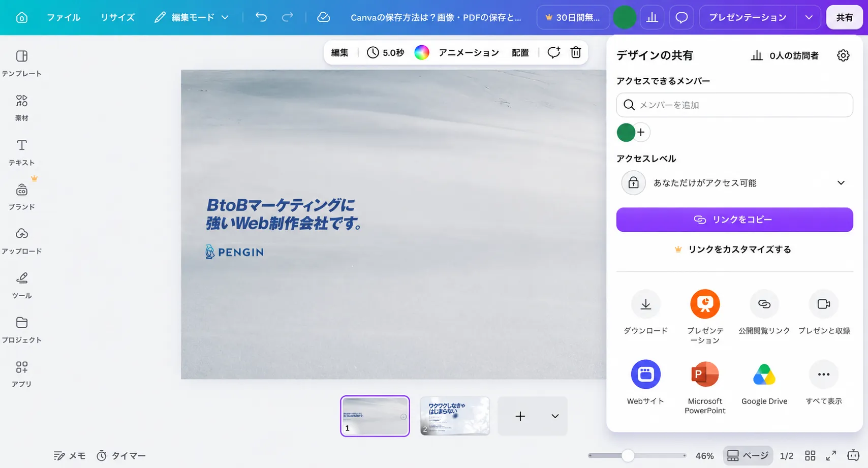Start the 30日間無料 trial button

(573, 17)
